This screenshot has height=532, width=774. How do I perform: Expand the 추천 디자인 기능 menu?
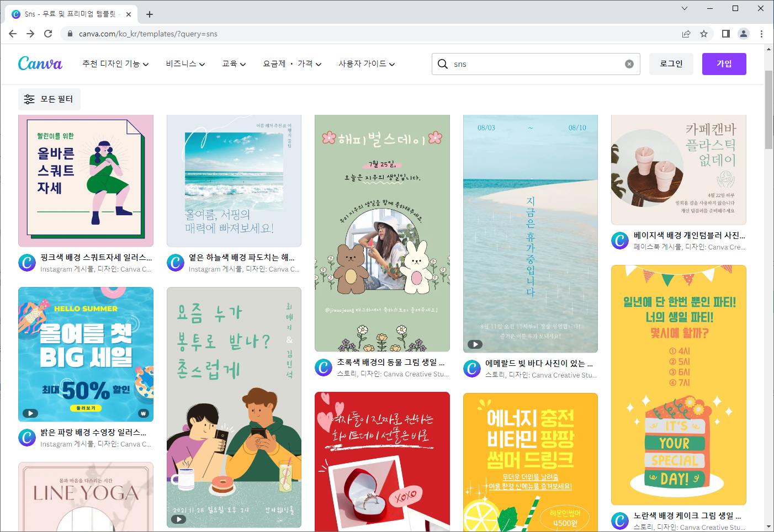pyautogui.click(x=115, y=64)
